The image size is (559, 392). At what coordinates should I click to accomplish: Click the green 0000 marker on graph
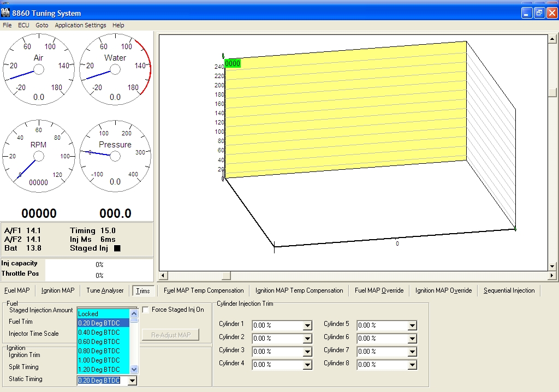pos(233,63)
